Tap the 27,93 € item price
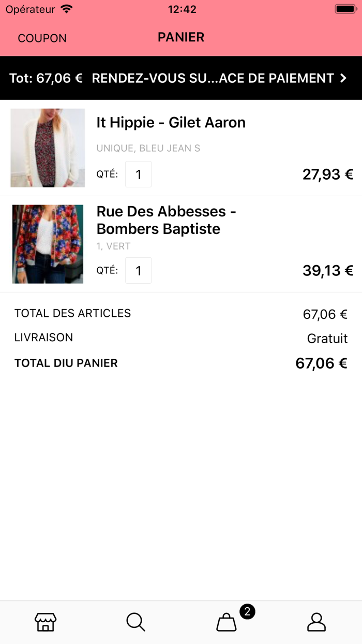The height and width of the screenshot is (644, 362). 327,174
